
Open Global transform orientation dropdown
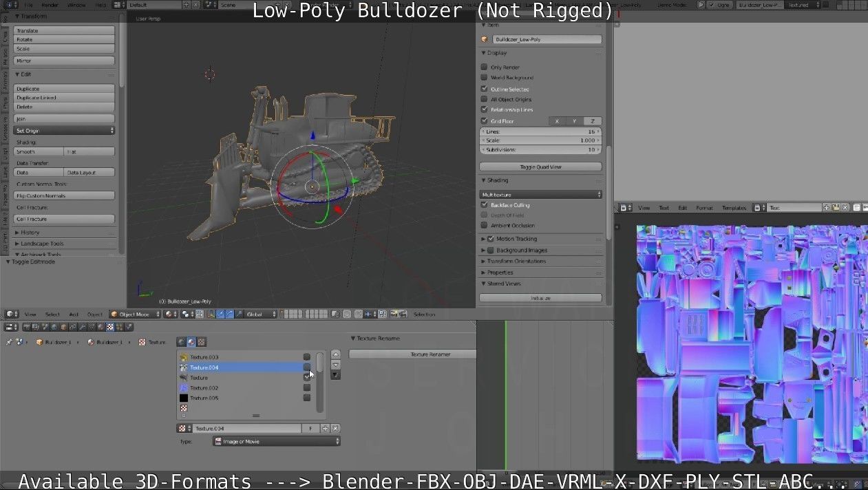point(262,315)
